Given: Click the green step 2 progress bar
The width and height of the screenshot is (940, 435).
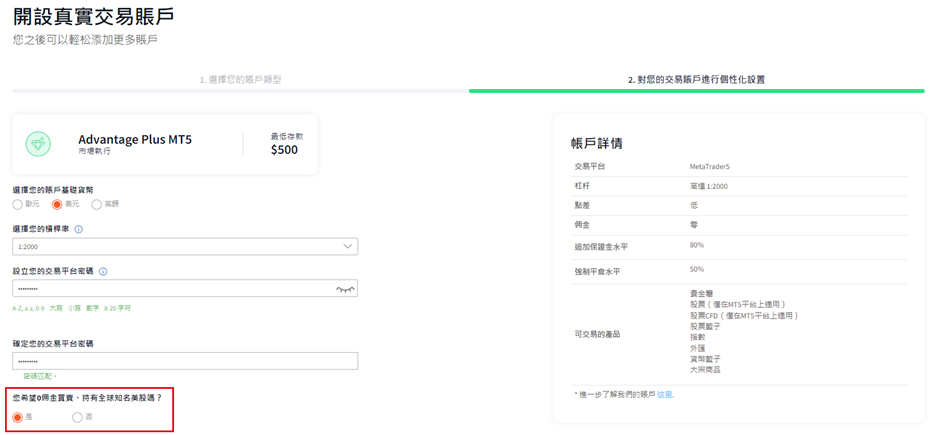Looking at the screenshot, I should point(697,91).
